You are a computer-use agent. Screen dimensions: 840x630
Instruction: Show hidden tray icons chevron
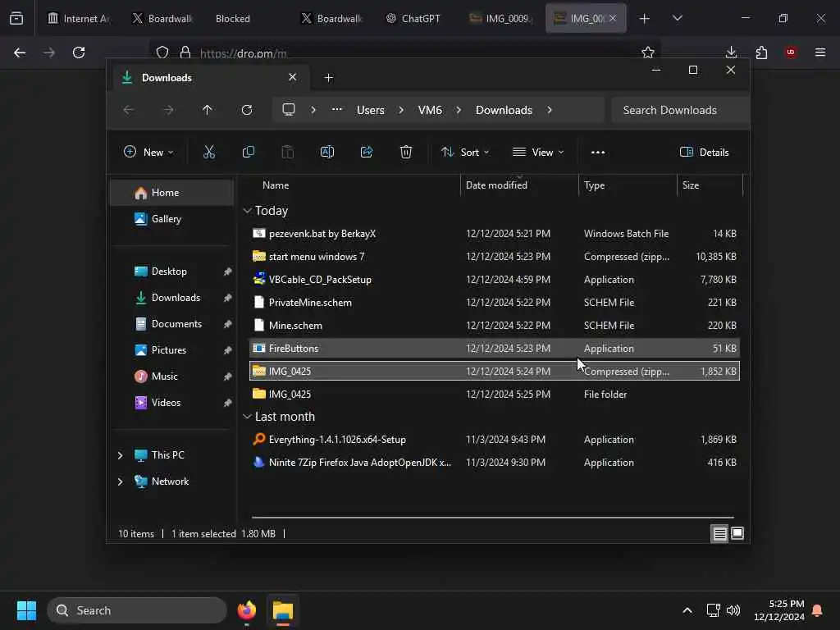pos(687,610)
